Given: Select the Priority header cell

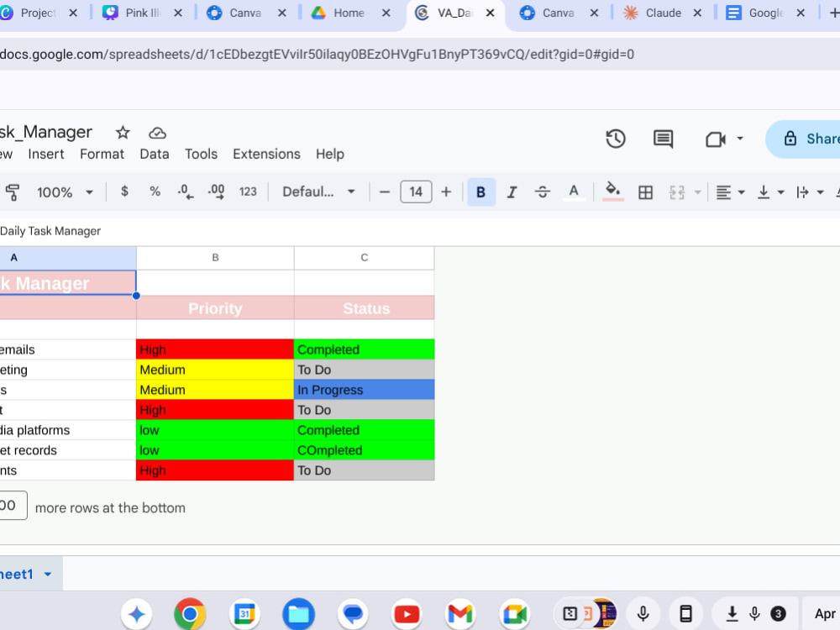Looking at the screenshot, I should tap(215, 308).
